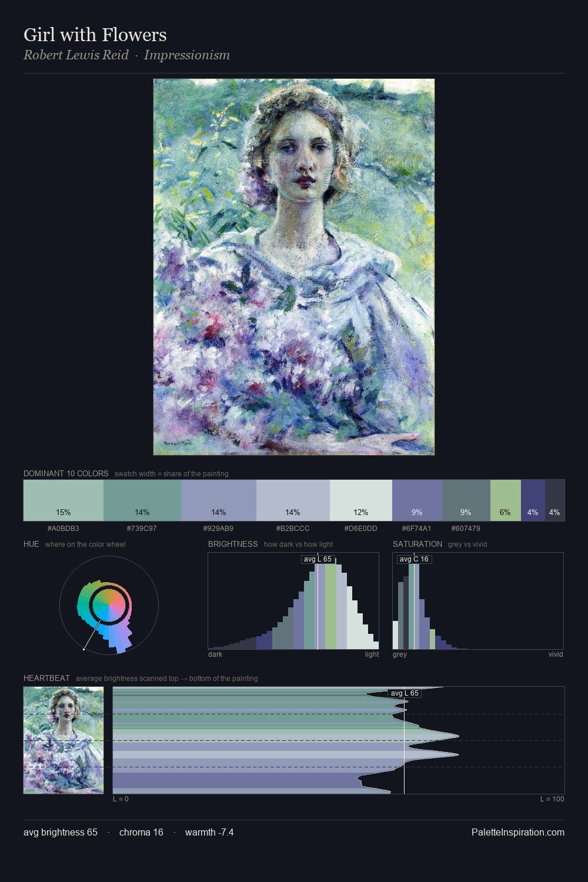Click the 'HEARTBEAT' section heading
588x882 pixels.
[46, 678]
